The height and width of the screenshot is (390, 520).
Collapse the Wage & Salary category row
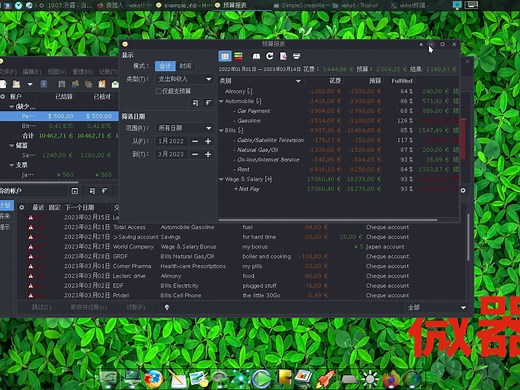coord(221,179)
